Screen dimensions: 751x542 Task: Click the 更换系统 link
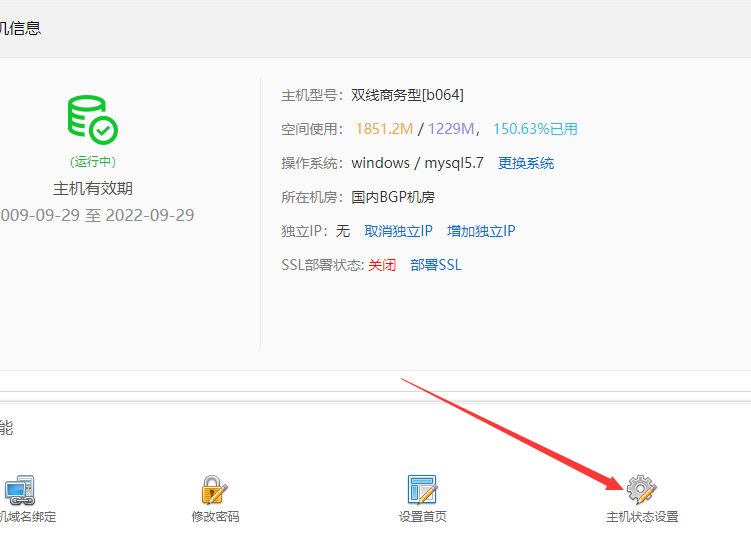526,163
